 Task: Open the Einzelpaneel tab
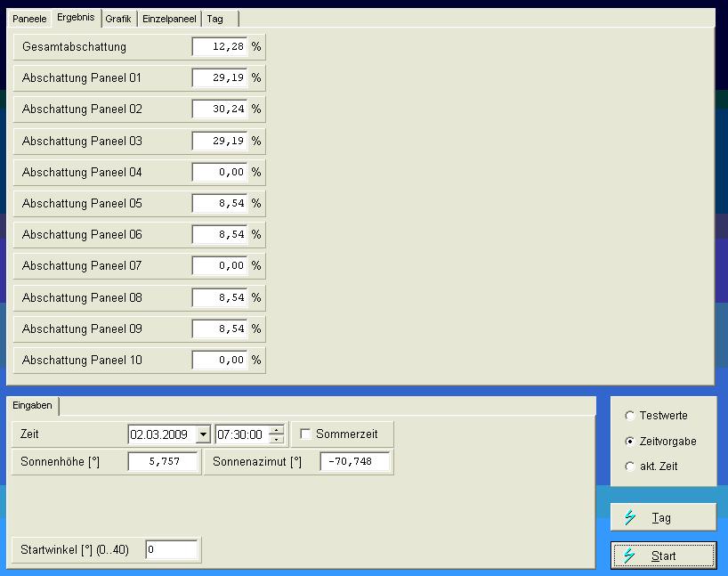tap(169, 19)
